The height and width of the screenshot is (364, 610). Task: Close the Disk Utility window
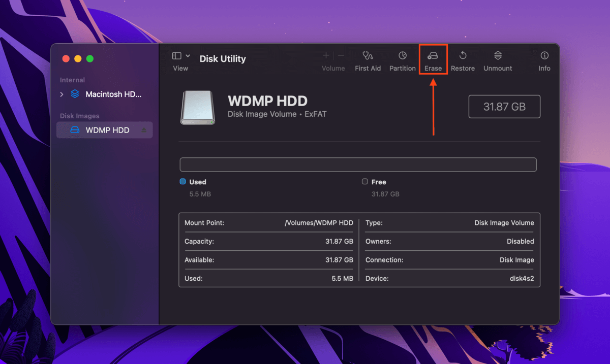tap(66, 59)
